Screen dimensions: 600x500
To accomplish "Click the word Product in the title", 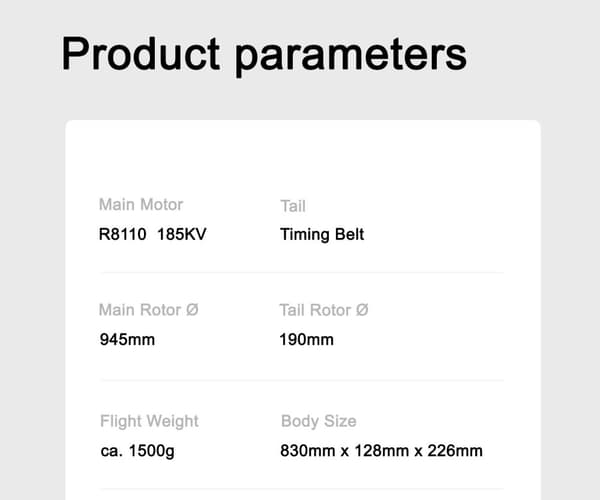I will point(141,53).
